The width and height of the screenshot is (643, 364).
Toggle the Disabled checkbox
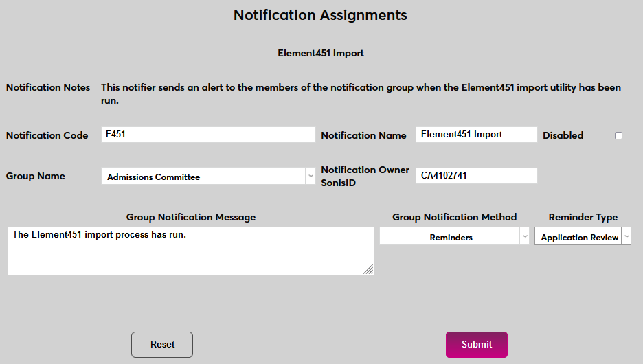tap(618, 136)
